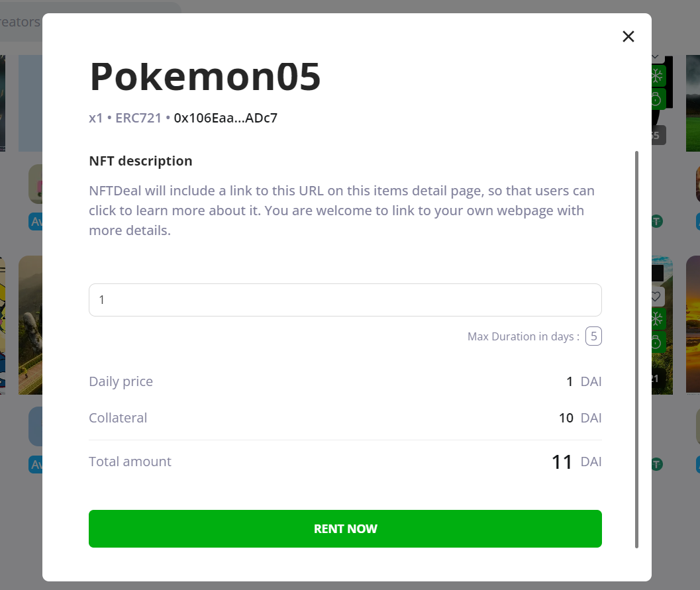Toggle the heart favorite on landscape card
The width and height of the screenshot is (700, 590).
(656, 296)
